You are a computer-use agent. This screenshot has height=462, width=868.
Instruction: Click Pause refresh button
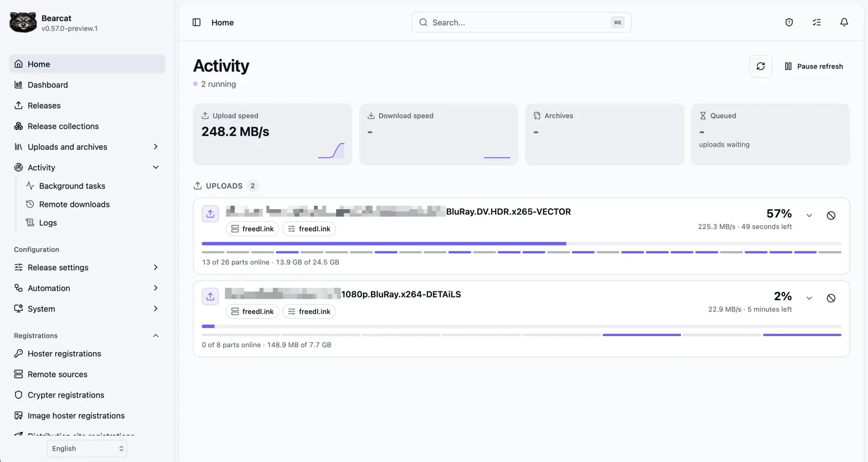coord(813,66)
